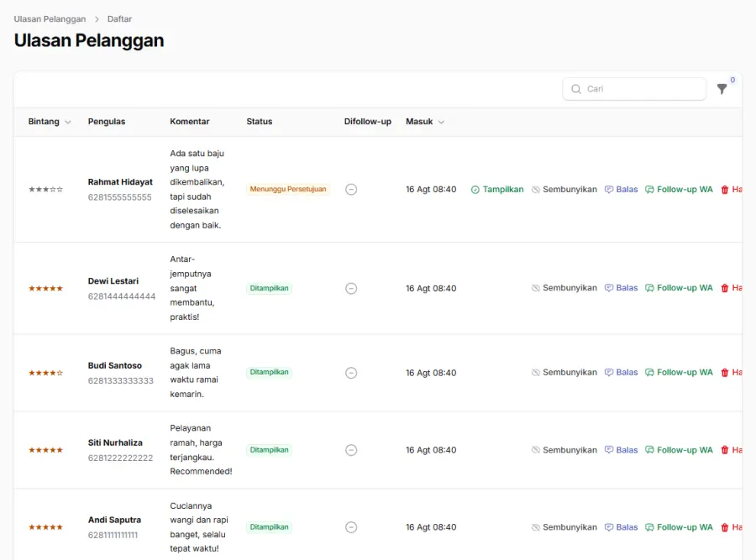Open the Daftar breadcrumb item

click(x=119, y=19)
